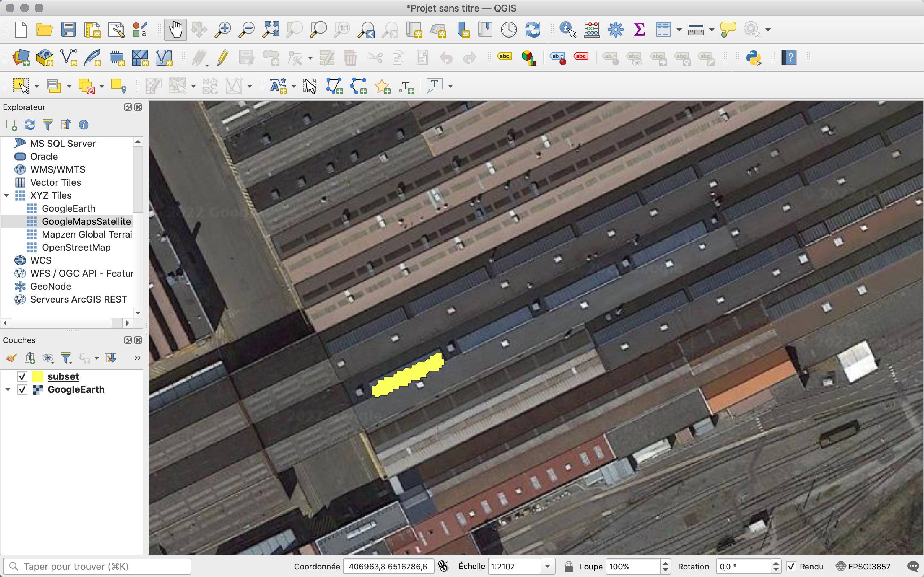Click the yellow subset layer swatch
924x577 pixels.
38,376
